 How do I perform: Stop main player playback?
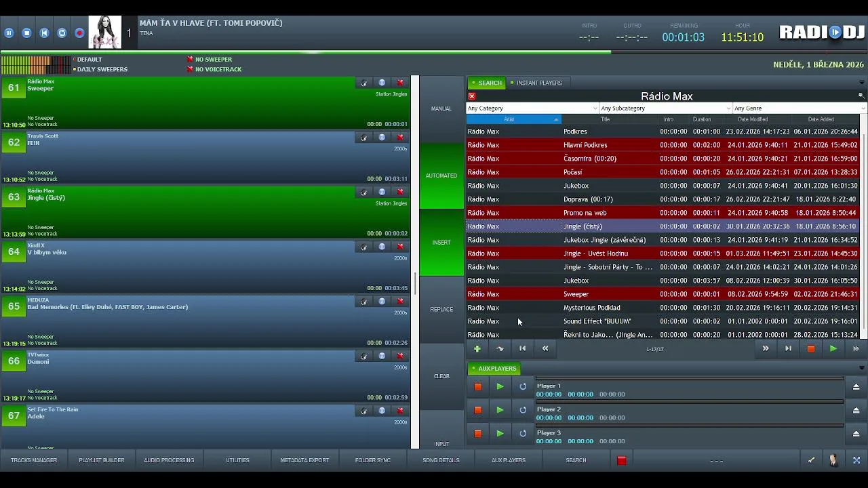pos(26,33)
